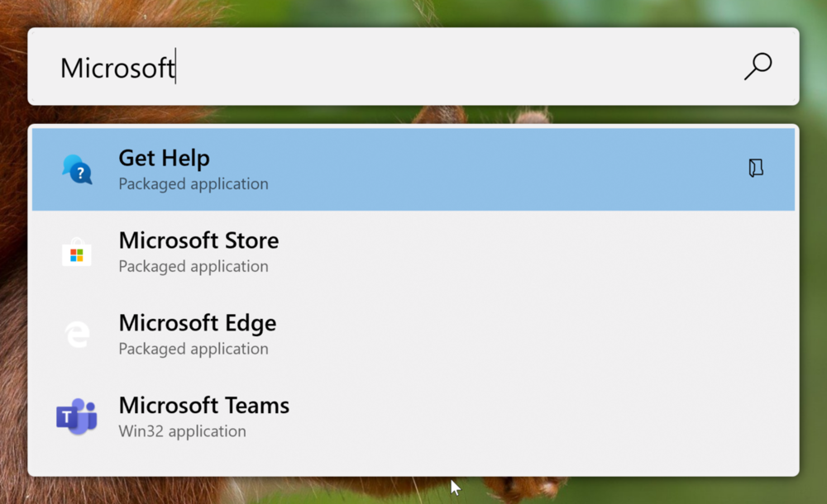Click the purple Microsoft Teams icon
The height and width of the screenshot is (504, 827).
coord(76,416)
